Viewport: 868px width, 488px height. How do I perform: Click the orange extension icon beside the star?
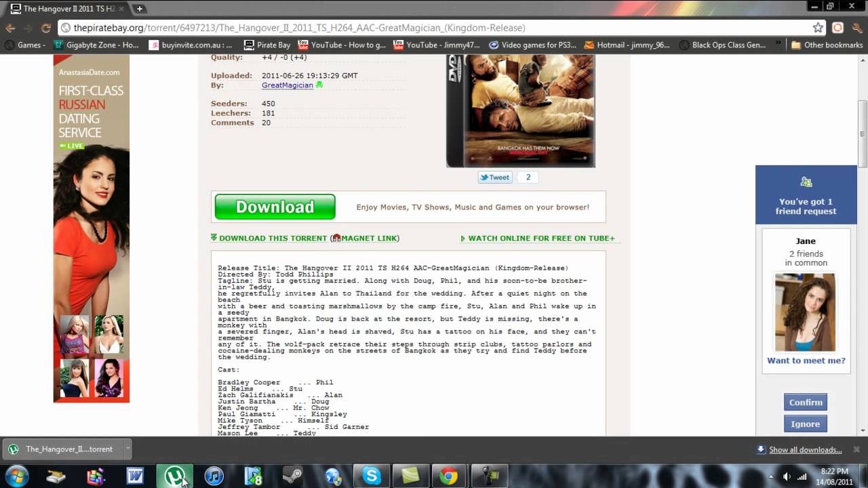click(x=838, y=28)
